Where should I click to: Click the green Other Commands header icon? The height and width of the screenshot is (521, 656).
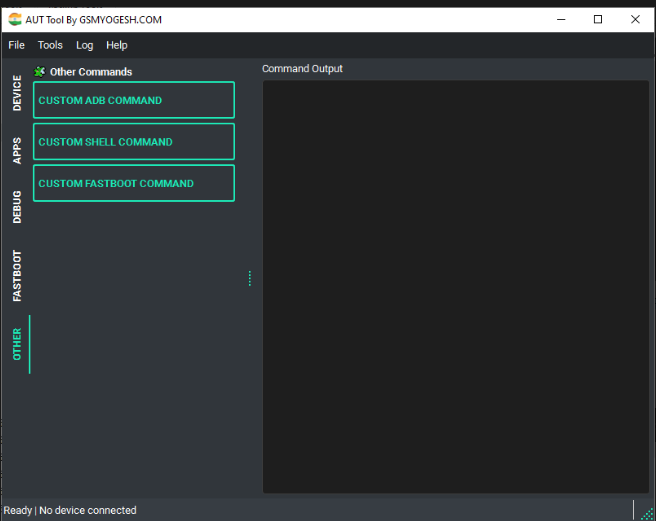39,72
